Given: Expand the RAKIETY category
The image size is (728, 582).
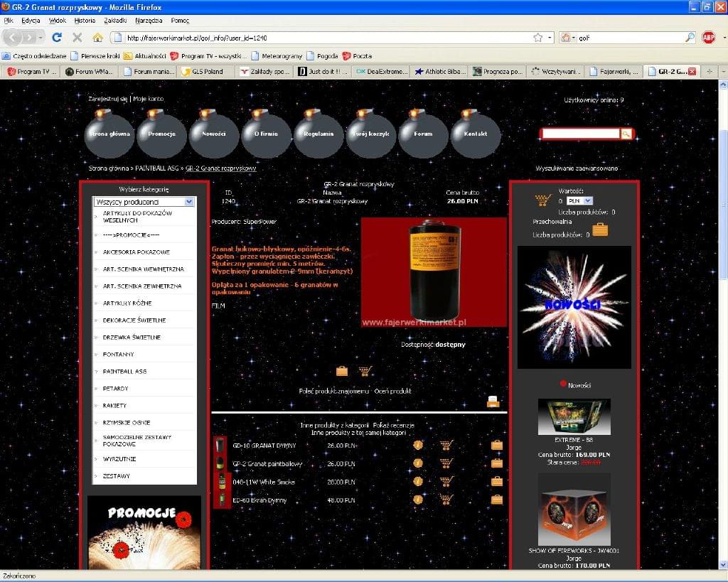Looking at the screenshot, I should (x=114, y=406).
